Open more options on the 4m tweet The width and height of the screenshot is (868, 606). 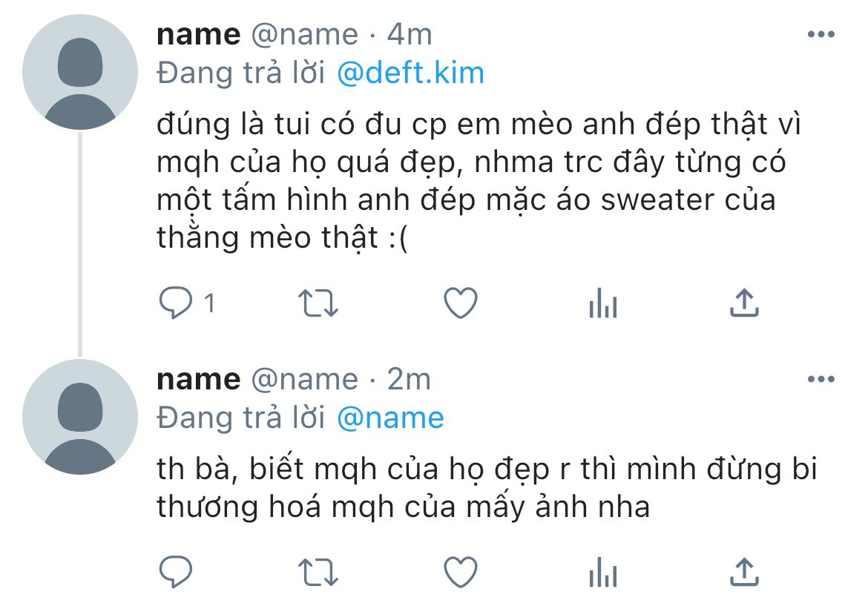(x=821, y=34)
